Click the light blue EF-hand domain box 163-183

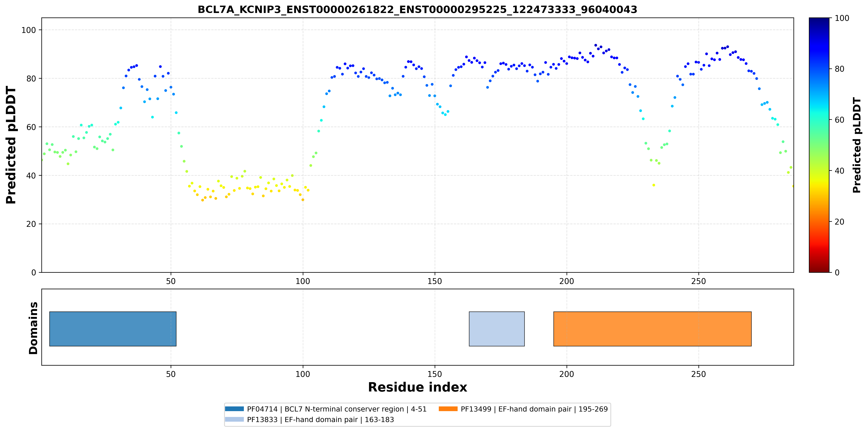tap(497, 329)
